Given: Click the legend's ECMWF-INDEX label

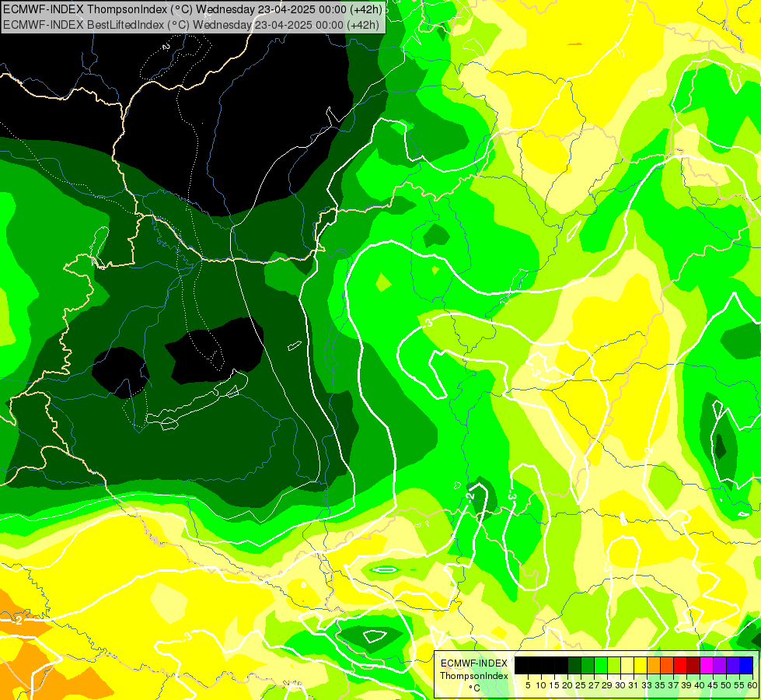Looking at the screenshot, I should 473,663.
